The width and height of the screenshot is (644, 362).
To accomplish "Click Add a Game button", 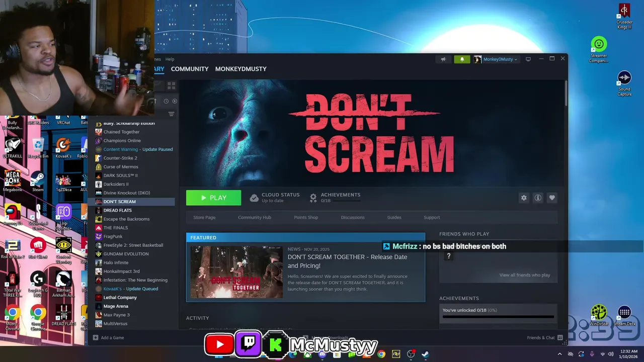I will [x=108, y=338].
